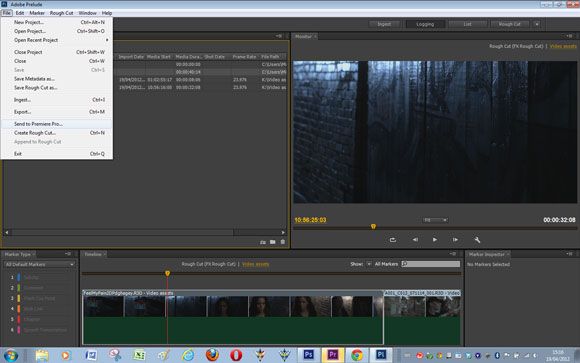Choose Ingest from File menu
Image resolution: width=580 pixels, height=363 pixels.
57,100
